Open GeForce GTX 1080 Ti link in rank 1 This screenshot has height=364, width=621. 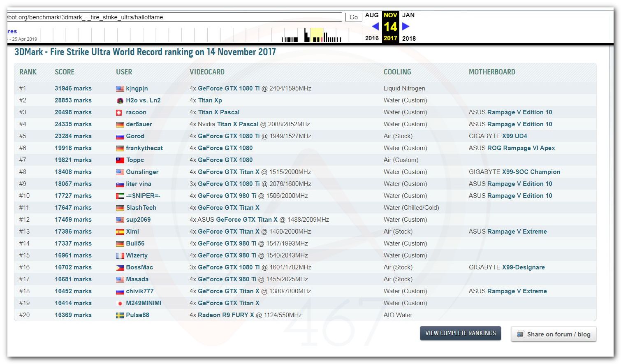pyautogui.click(x=229, y=88)
